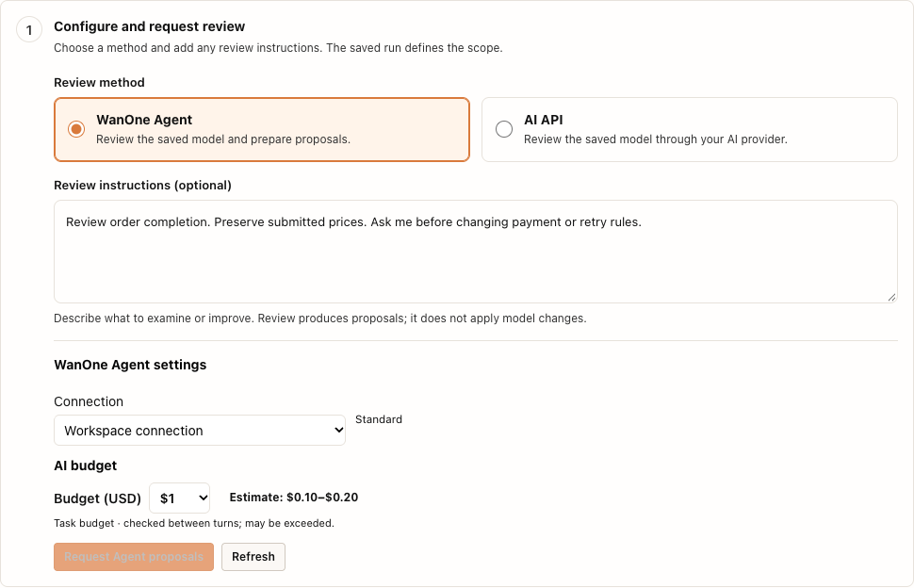Click the Task budget note text
Image resolution: width=914 pixels, height=588 pixels.
[194, 523]
